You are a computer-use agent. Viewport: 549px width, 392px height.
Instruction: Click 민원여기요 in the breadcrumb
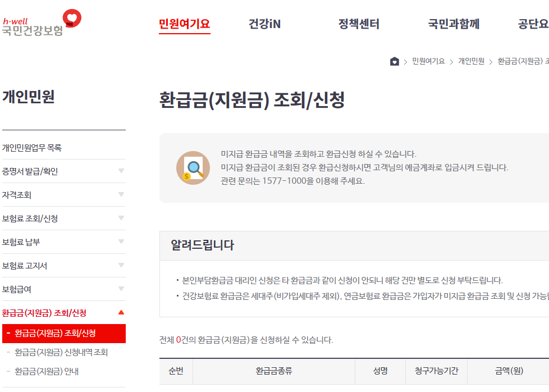click(428, 61)
